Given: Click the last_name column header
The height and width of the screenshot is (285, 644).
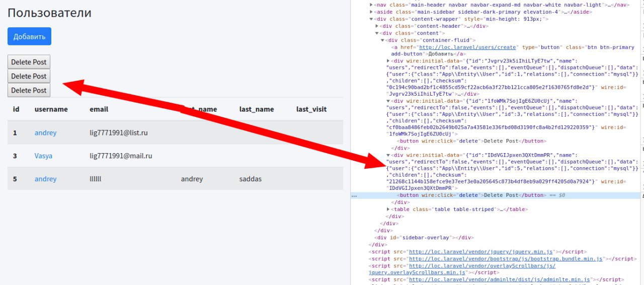Looking at the screenshot, I should (x=257, y=109).
